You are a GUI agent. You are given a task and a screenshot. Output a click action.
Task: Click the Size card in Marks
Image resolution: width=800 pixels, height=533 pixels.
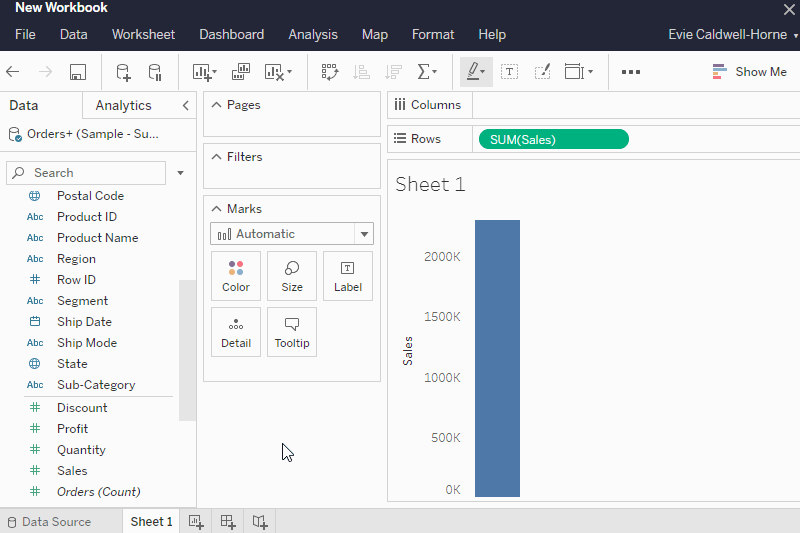click(x=292, y=276)
